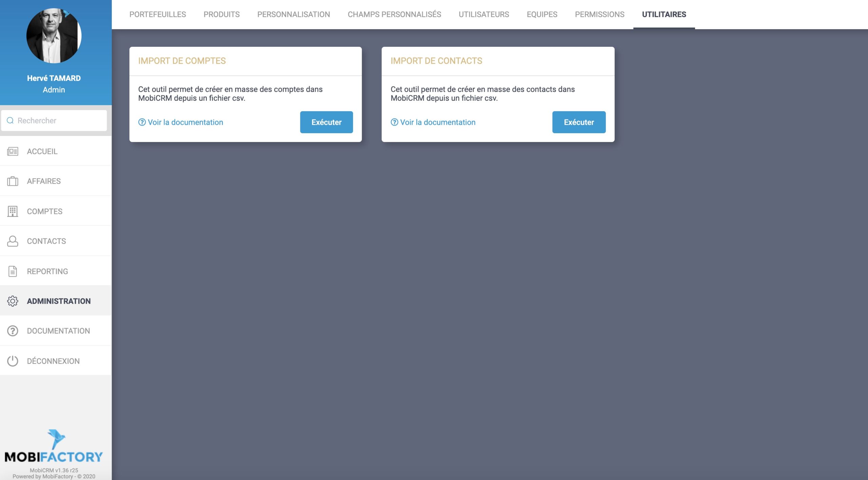This screenshot has height=480, width=868.
Task: Click the help icon beside Import de Contacts documentation
Action: (394, 122)
